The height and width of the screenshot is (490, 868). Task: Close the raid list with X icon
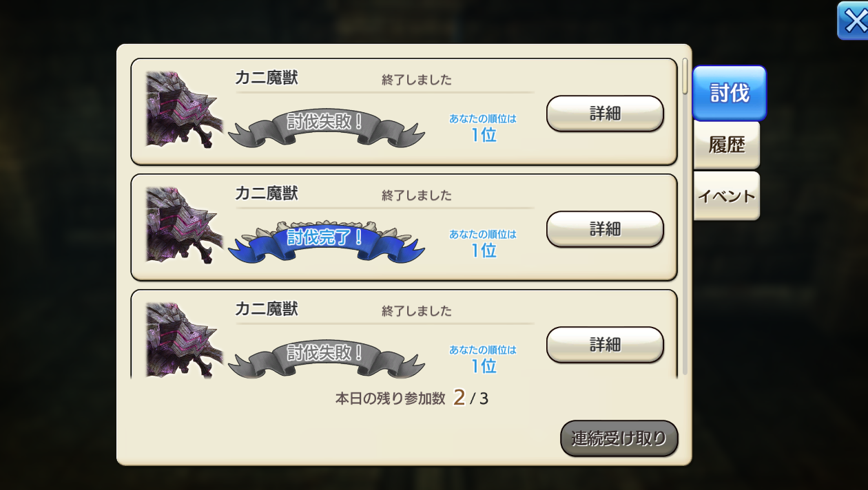tap(854, 21)
